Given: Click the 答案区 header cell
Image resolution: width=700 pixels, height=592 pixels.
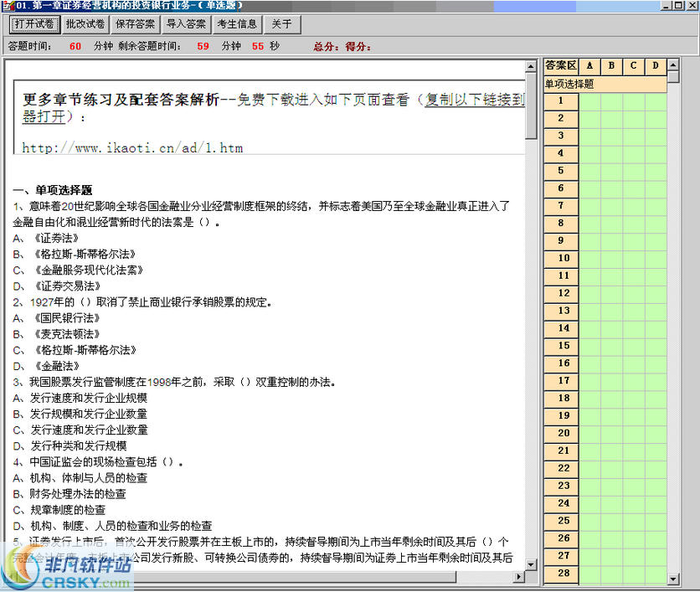Looking at the screenshot, I should [561, 65].
